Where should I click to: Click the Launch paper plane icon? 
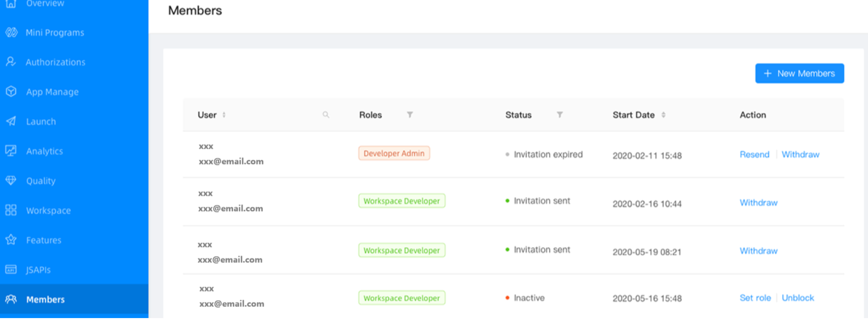click(x=11, y=121)
